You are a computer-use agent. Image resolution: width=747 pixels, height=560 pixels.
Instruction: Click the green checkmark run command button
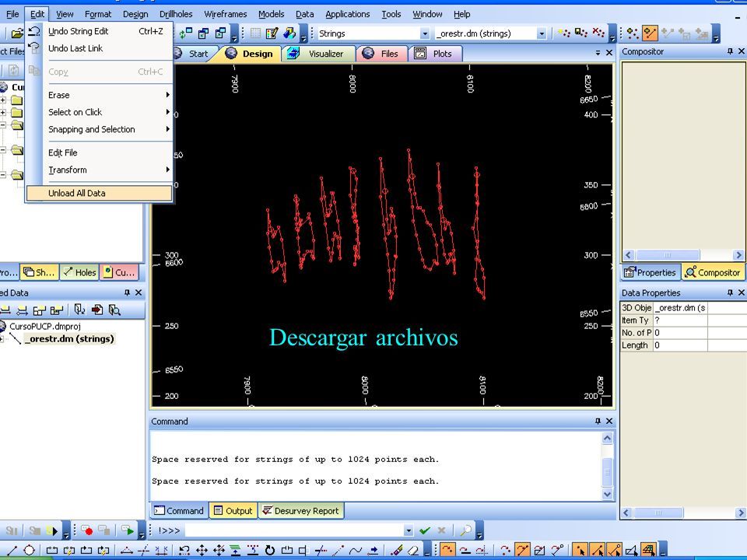tap(425, 530)
